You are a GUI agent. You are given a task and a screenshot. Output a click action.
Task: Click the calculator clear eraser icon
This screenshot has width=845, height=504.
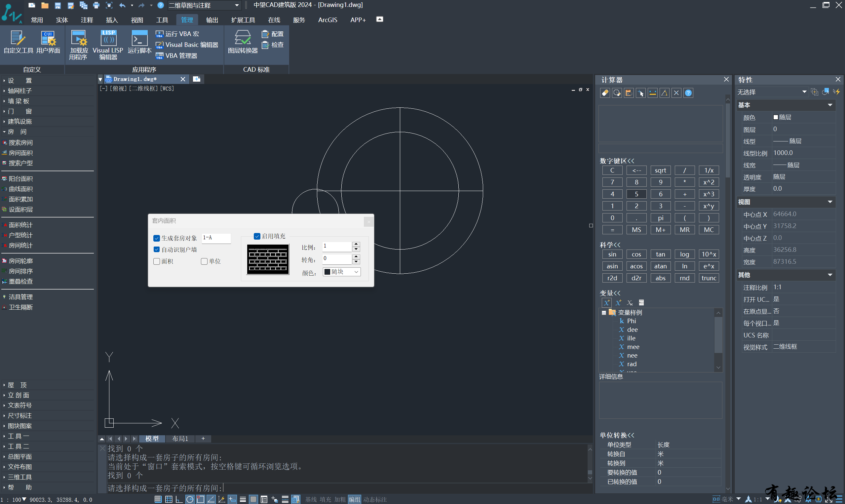pyautogui.click(x=605, y=93)
